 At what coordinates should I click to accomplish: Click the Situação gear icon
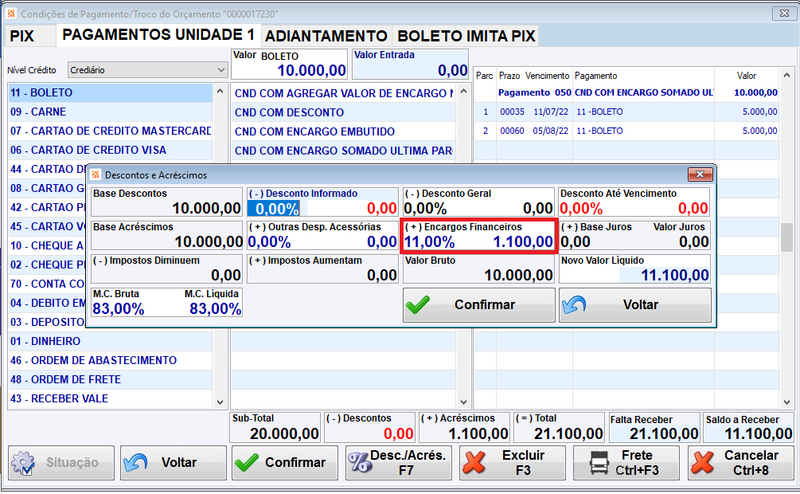tap(23, 463)
